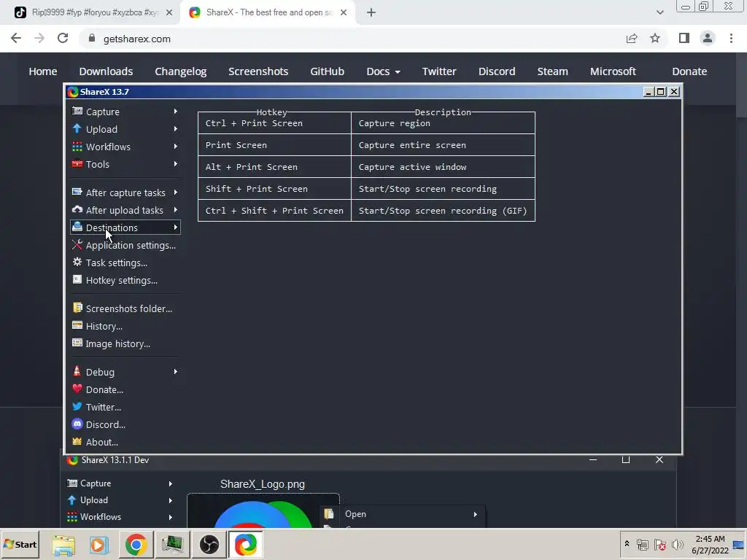Click the Application settings wrench icon
Image resolution: width=747 pixels, height=560 pixels.
tap(77, 245)
